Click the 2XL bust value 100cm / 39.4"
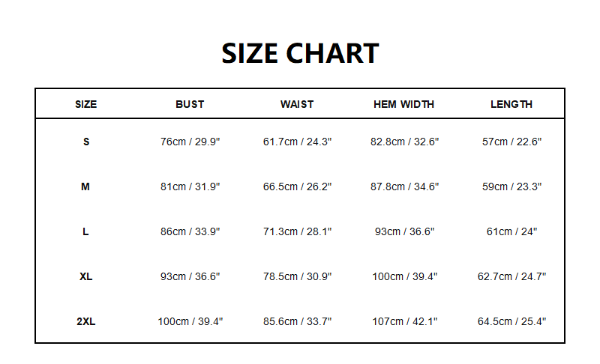The image size is (600, 364). point(190,321)
